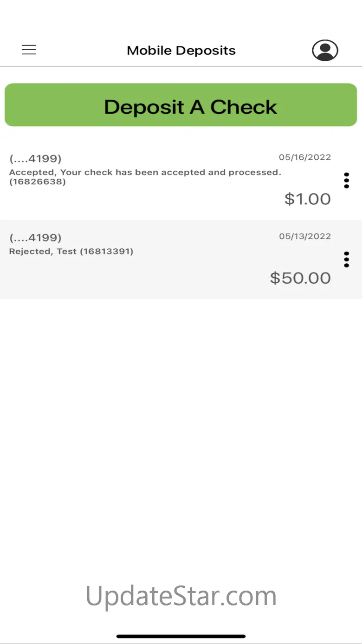Click account (....4199) on the rejected deposit
The image size is (362, 644).
[x=35, y=238]
